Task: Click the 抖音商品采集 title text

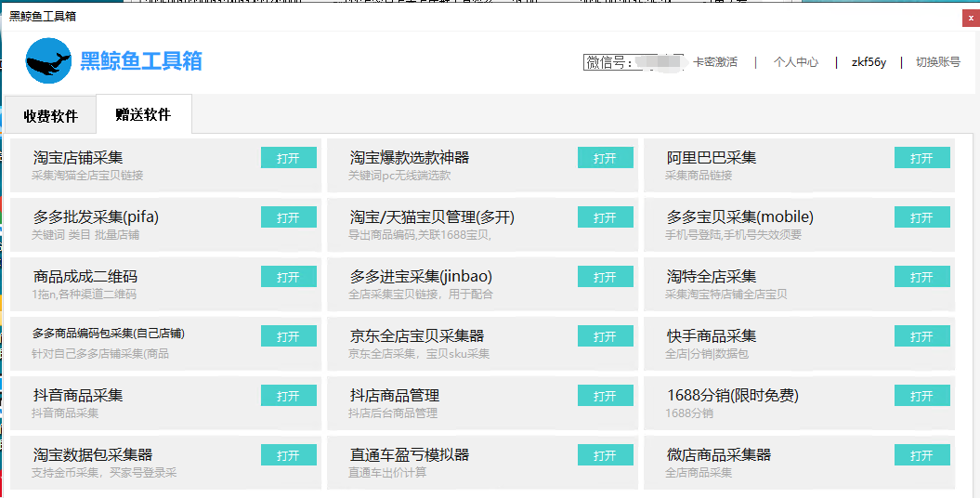Action: click(x=78, y=395)
